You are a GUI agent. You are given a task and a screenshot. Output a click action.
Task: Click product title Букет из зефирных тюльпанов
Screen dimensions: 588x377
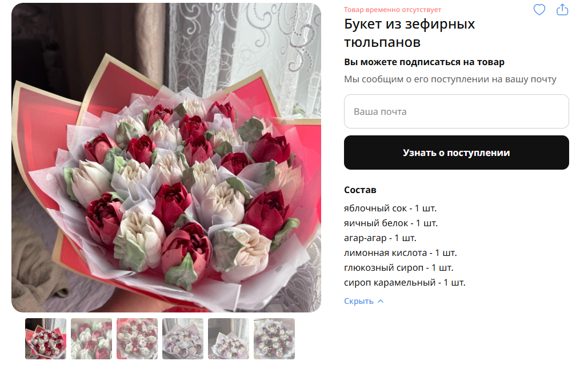click(x=410, y=33)
